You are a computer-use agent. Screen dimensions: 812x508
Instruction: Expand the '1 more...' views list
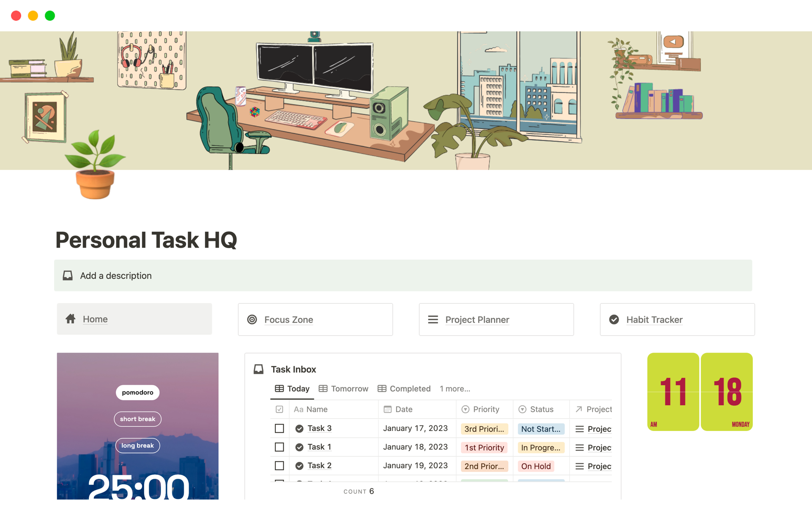click(455, 389)
